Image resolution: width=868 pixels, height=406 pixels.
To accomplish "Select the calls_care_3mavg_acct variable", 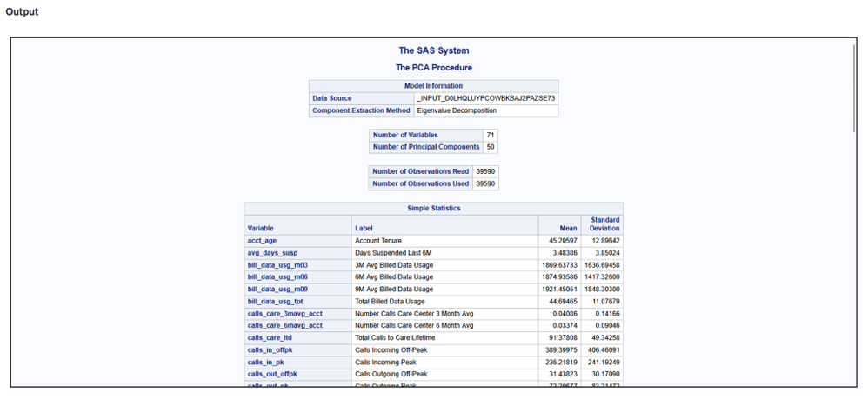I will [285, 314].
